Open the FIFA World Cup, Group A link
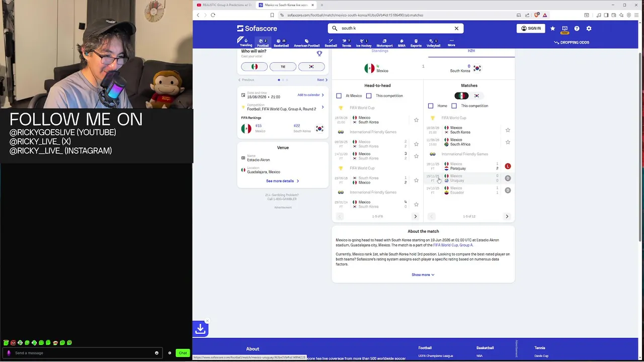Screen dimensions: 644x362 453,245
